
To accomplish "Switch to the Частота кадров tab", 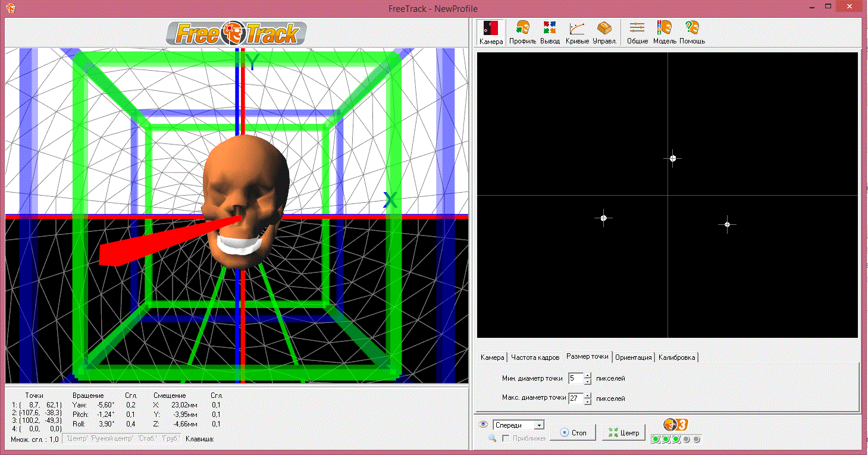I will coord(535,357).
